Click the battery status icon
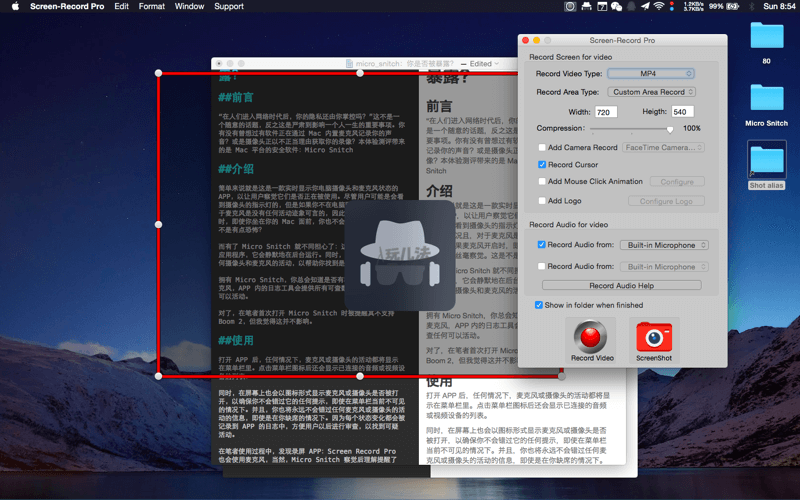Screen dimensions: 800x500 (733, 6)
